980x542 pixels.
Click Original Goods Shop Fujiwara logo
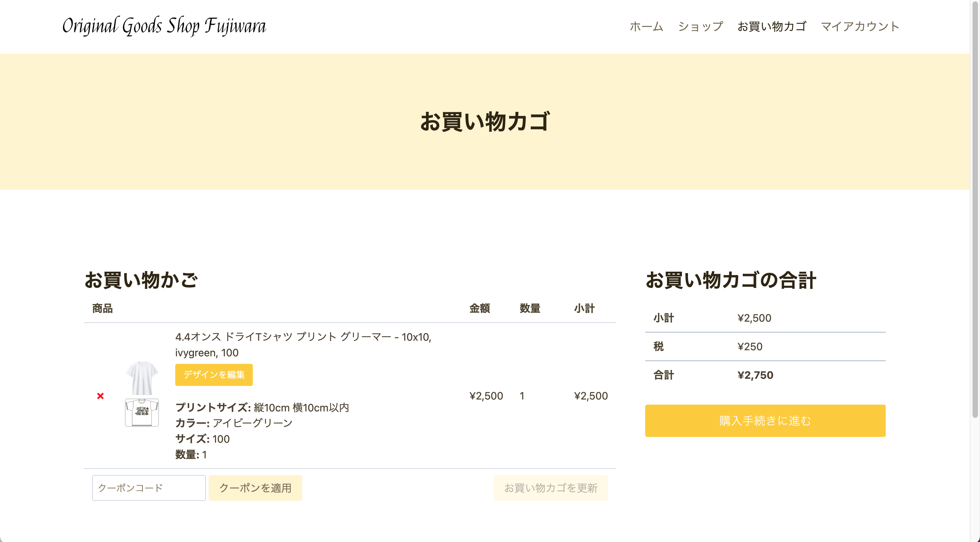[x=164, y=26]
